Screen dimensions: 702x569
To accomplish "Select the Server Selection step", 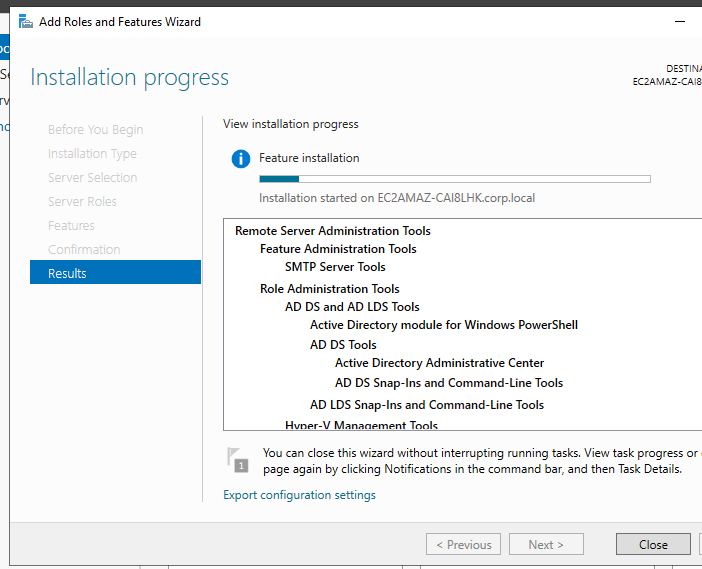I will 93,177.
